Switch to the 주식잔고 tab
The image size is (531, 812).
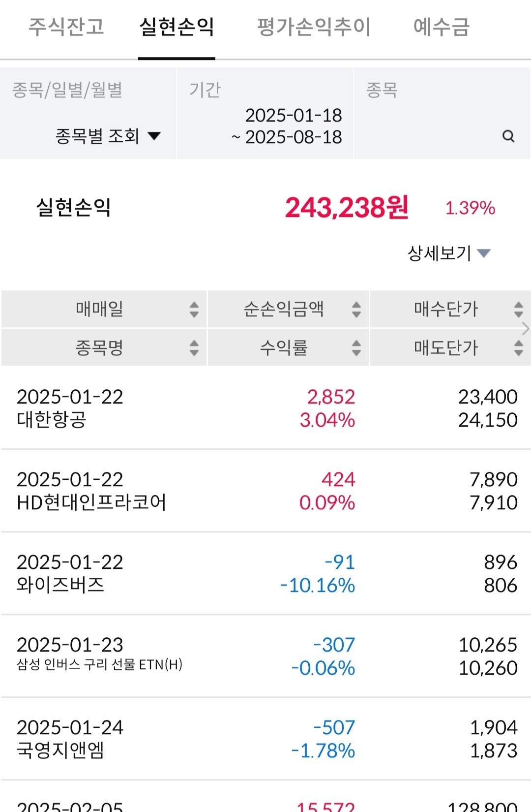[x=66, y=27]
